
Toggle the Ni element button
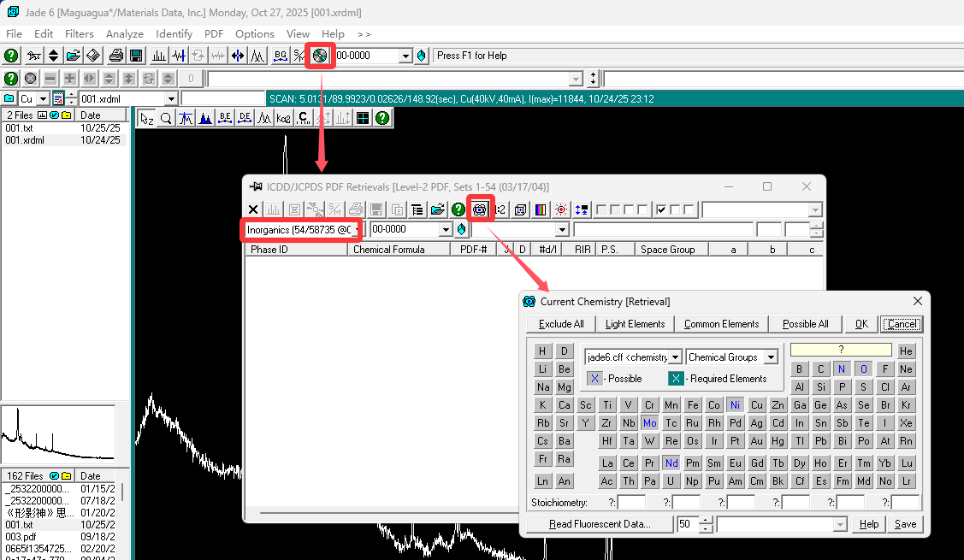point(735,404)
